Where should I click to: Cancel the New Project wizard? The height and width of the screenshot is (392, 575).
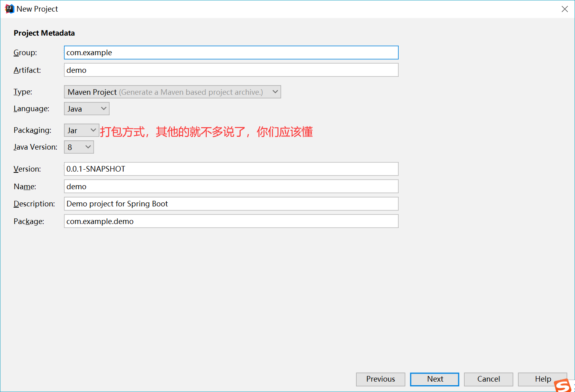[x=489, y=379]
